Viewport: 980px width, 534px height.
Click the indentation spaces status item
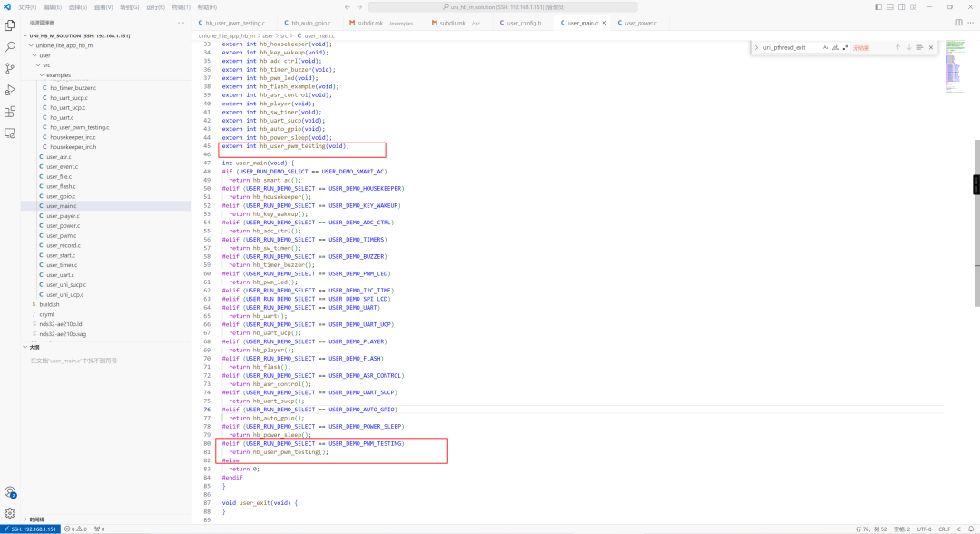tap(902, 529)
